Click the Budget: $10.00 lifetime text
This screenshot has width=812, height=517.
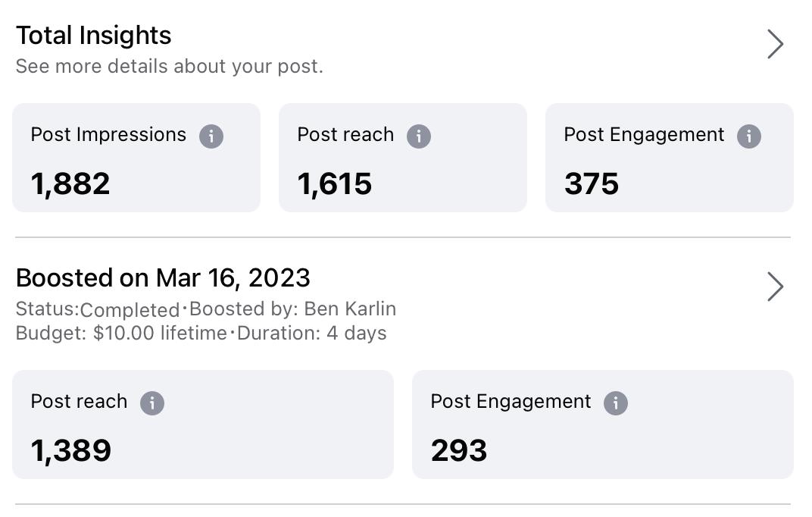(x=121, y=334)
